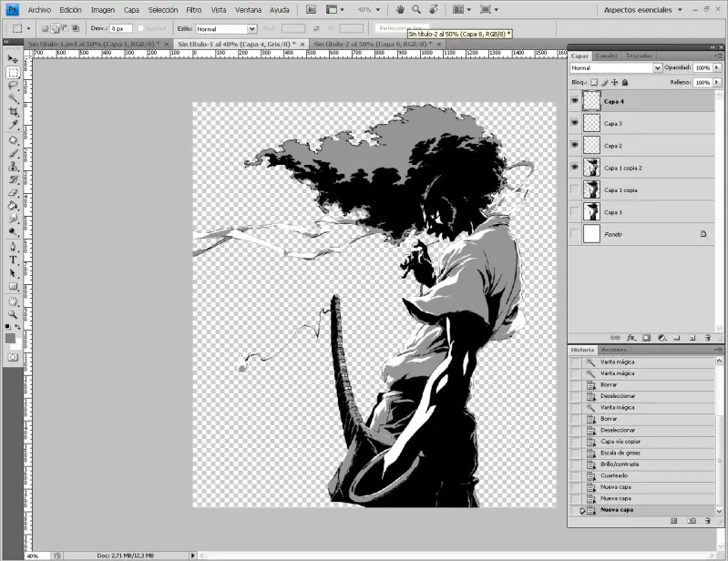Open the Opacidad slider arrow

click(717, 67)
